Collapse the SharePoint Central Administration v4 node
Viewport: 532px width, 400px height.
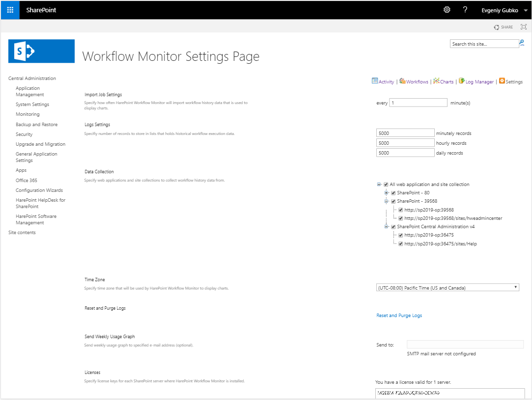coord(387,227)
